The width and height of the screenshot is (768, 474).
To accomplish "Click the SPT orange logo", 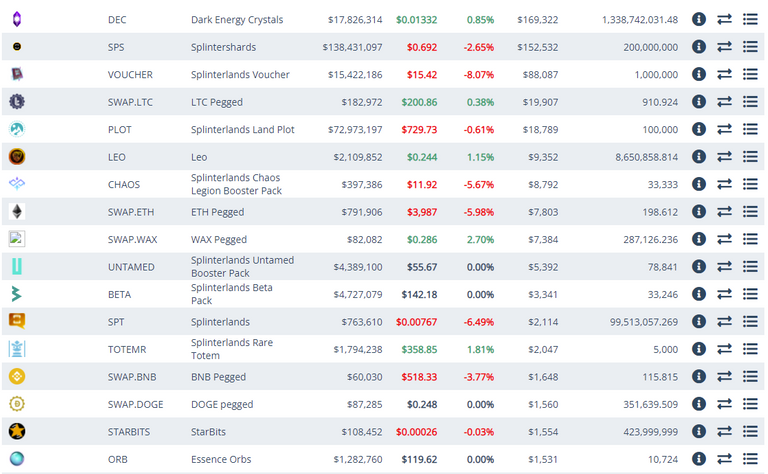I will [x=17, y=321].
